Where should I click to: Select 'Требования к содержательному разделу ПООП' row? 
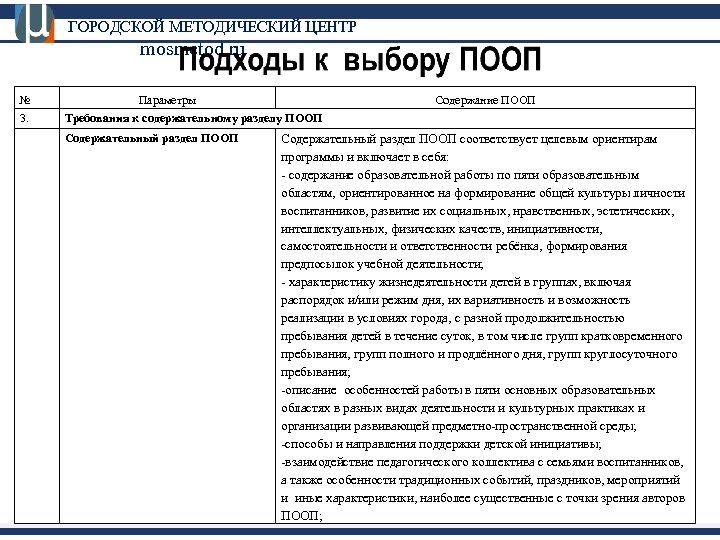377,118
